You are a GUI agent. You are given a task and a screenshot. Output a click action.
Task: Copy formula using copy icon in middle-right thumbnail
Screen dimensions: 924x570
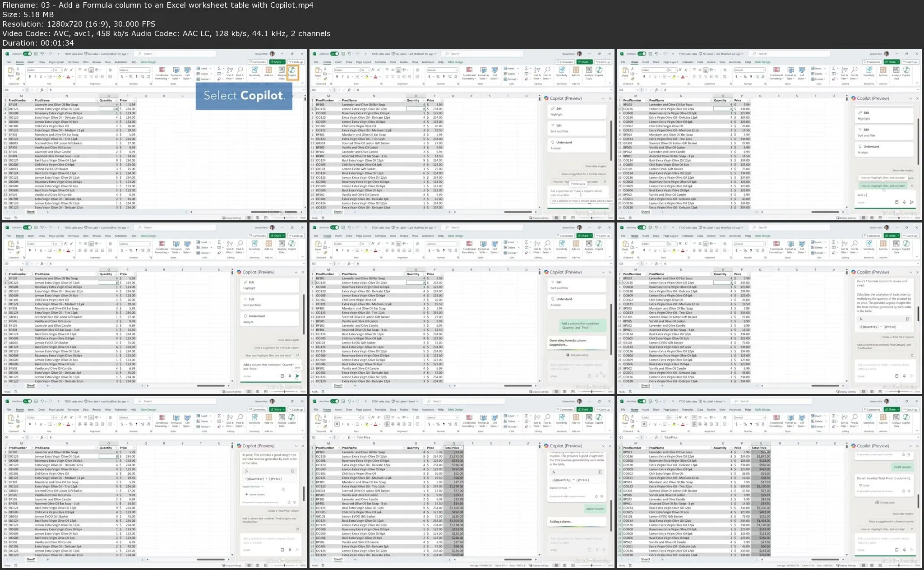[x=907, y=319]
